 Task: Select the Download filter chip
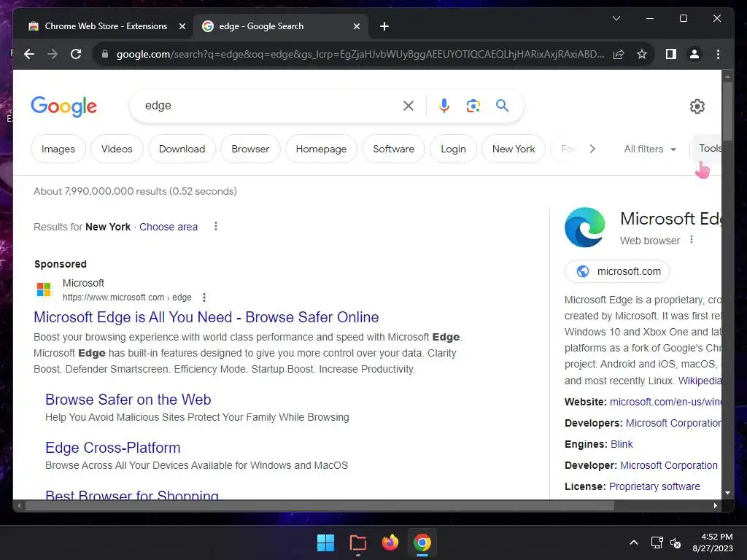[182, 149]
